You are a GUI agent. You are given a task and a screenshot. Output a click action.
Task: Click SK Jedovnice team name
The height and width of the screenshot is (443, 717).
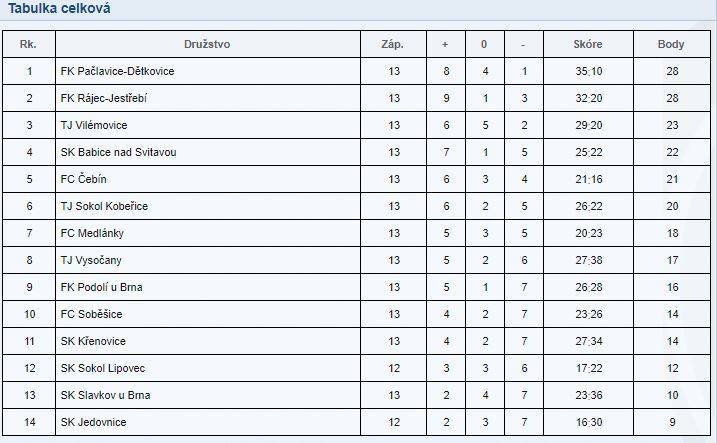click(x=93, y=422)
